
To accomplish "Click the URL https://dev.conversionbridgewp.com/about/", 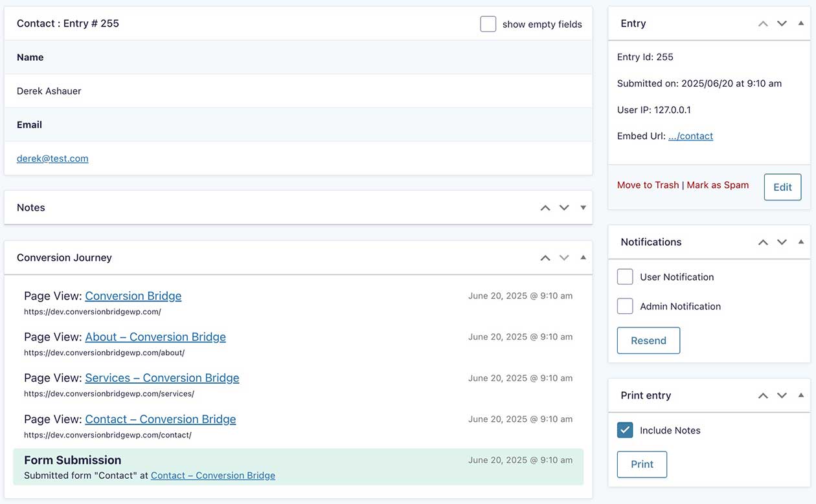I will (x=104, y=353).
